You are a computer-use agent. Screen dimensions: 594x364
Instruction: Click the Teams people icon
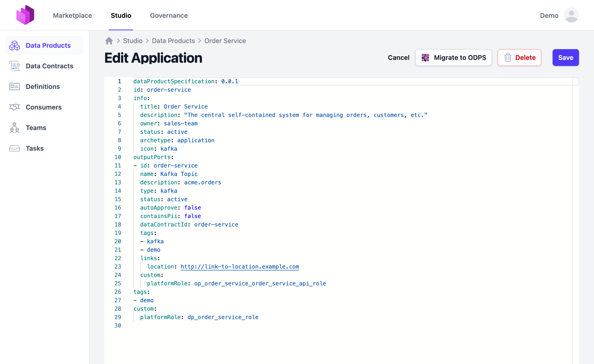click(x=15, y=128)
